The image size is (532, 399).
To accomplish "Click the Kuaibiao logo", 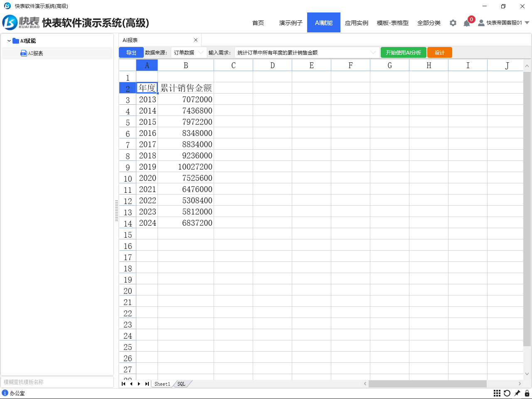I will 21,22.
